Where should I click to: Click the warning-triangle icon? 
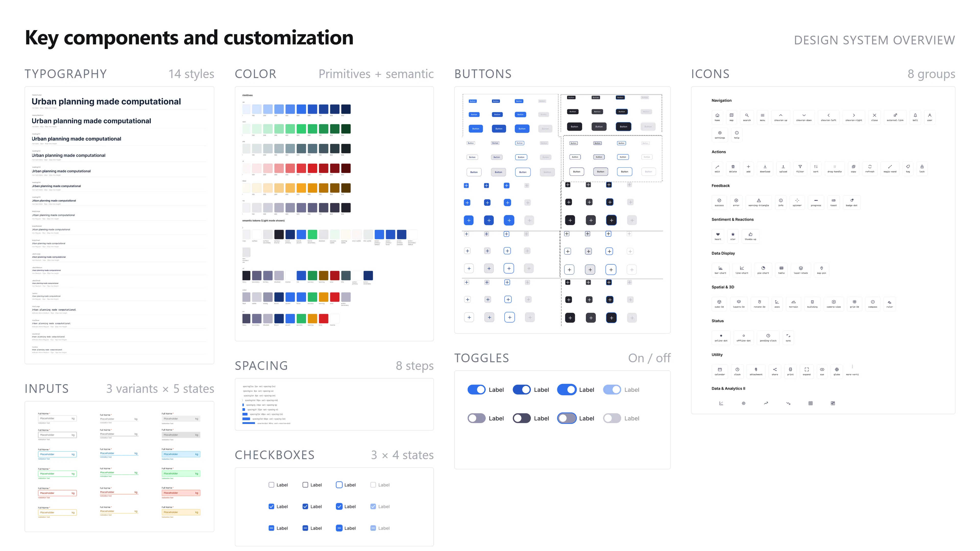point(758,202)
